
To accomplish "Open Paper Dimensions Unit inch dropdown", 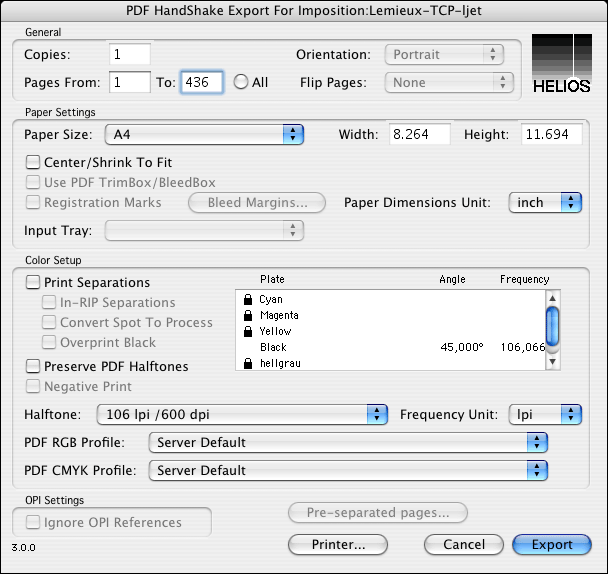I will click(545, 202).
